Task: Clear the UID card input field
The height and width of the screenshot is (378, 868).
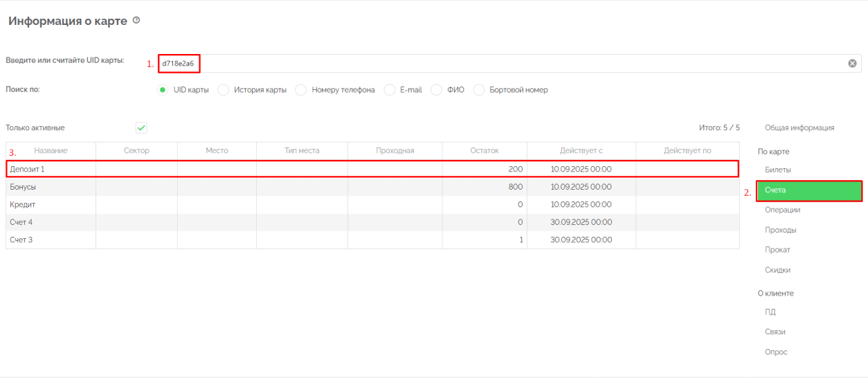Action: [x=852, y=63]
